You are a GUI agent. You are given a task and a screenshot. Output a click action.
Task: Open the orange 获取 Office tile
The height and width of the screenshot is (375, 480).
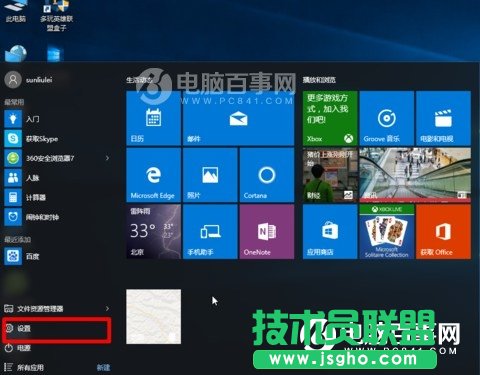click(x=443, y=232)
